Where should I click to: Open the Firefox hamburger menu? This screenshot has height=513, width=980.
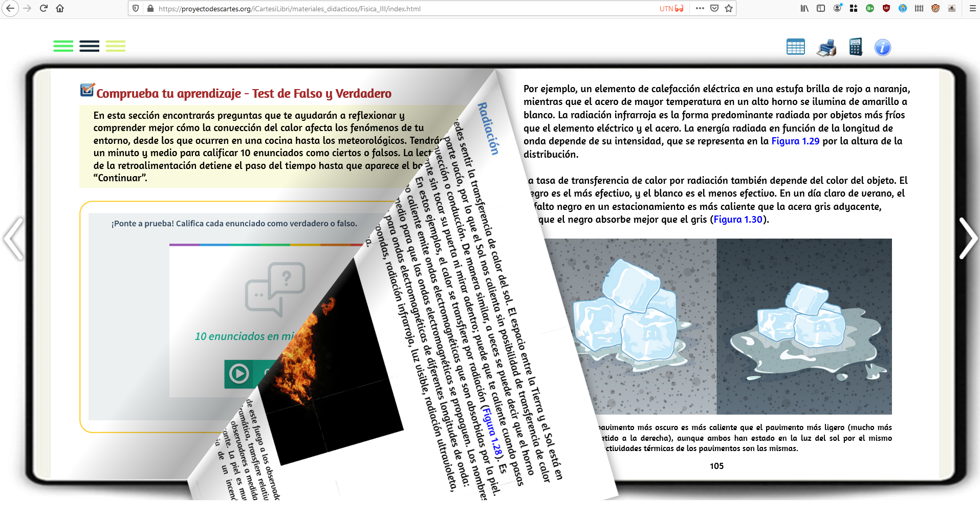coord(972,8)
